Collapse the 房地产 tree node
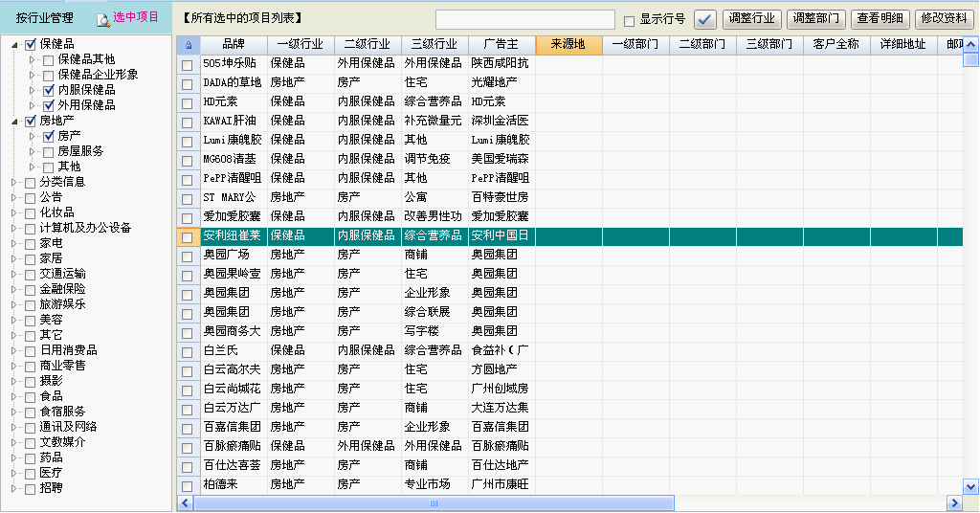Image resolution: width=980 pixels, height=513 pixels. click(x=14, y=122)
